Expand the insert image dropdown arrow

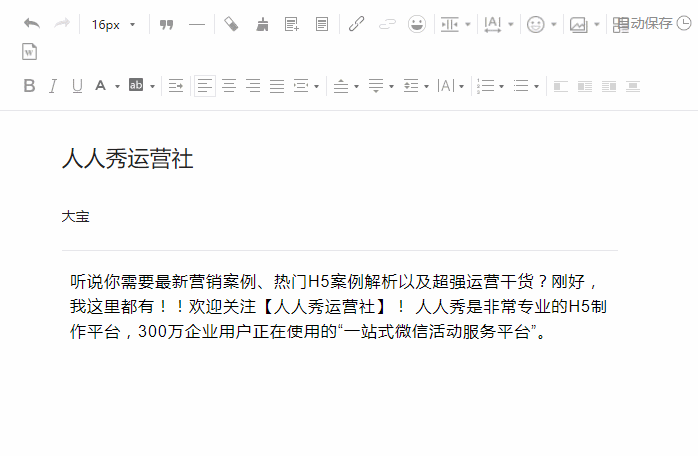[597, 24]
